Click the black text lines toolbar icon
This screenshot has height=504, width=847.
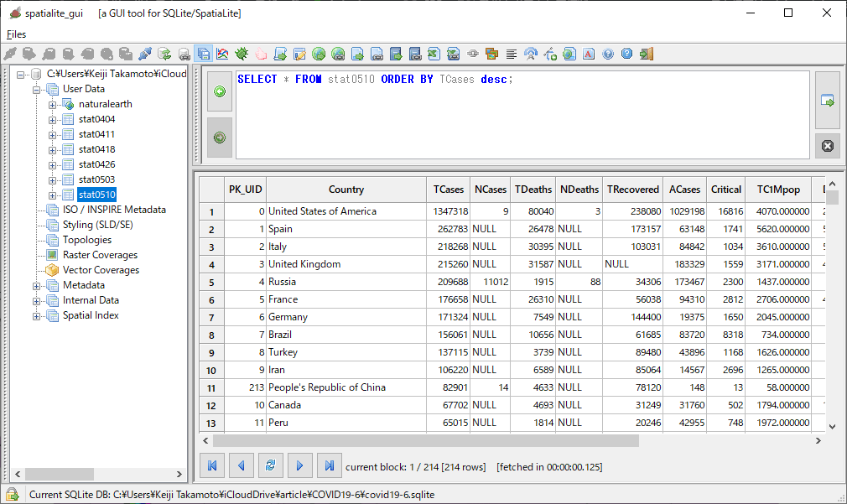pos(512,54)
